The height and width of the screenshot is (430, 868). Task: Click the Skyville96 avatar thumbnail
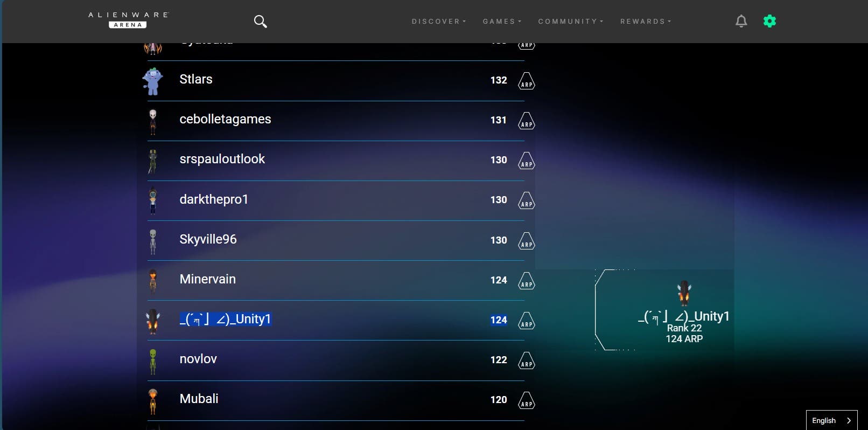[x=153, y=241]
